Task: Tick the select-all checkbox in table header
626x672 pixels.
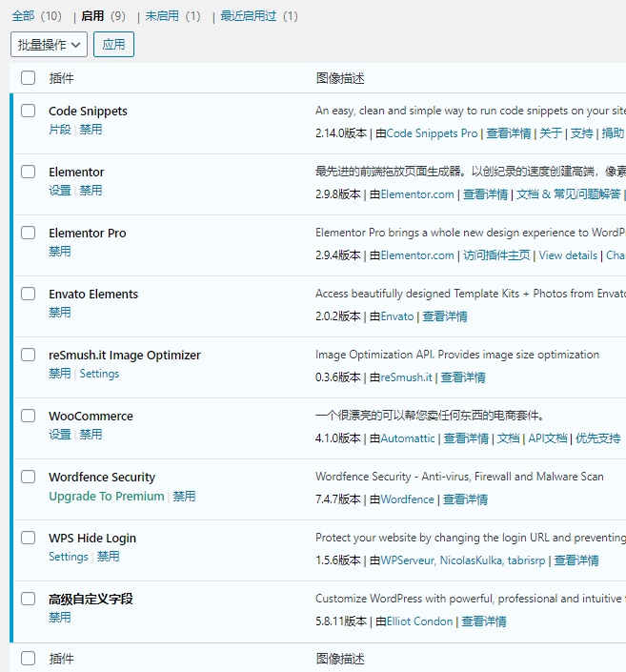Action: tap(29, 77)
